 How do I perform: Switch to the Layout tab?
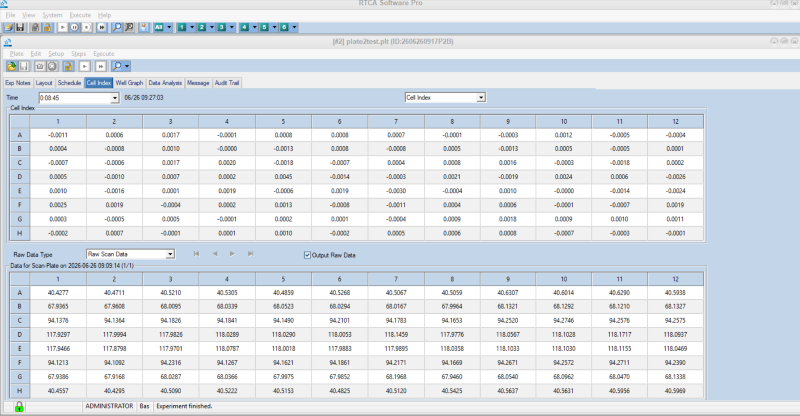point(44,83)
